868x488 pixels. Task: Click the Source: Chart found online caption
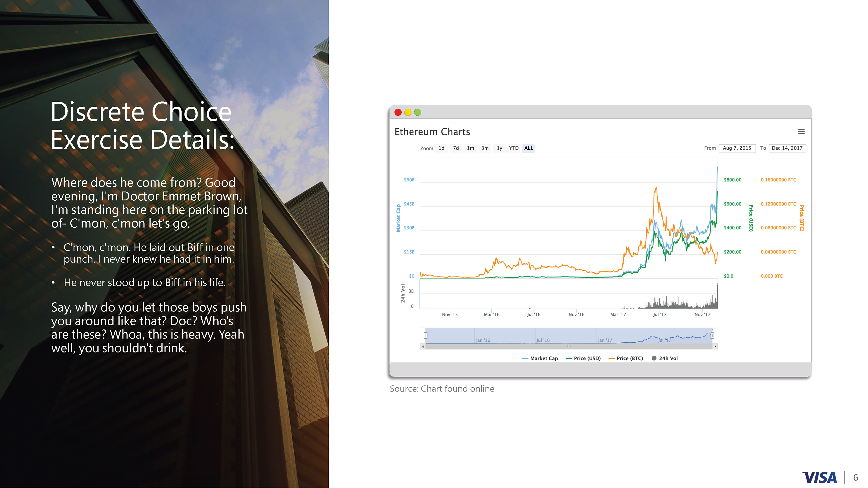(x=442, y=389)
